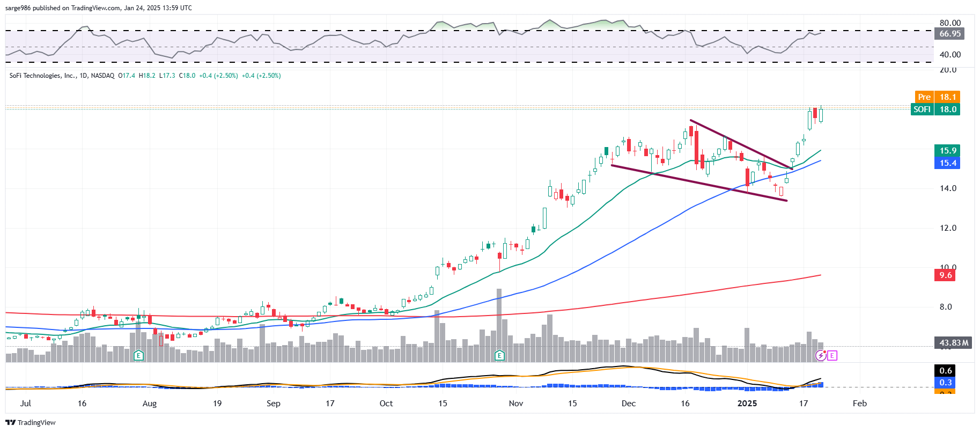Click the TradingView logo at bottom left
Image resolution: width=980 pixels, height=432 pixels.
click(31, 422)
